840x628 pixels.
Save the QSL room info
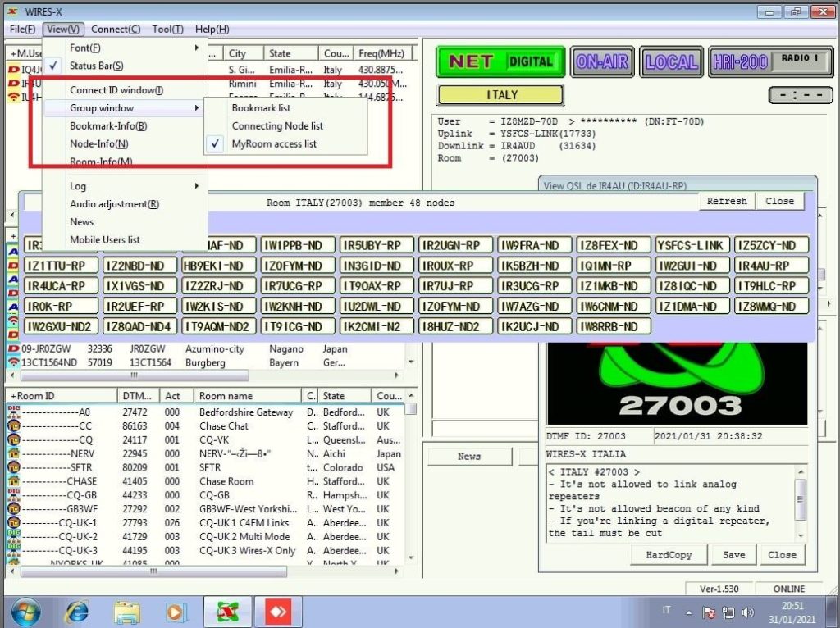(733, 555)
